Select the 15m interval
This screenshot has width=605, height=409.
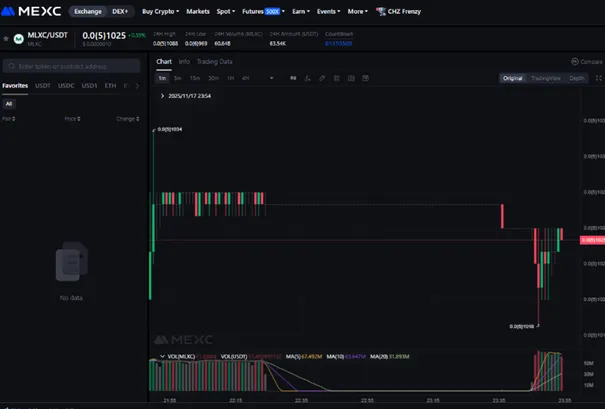point(195,78)
